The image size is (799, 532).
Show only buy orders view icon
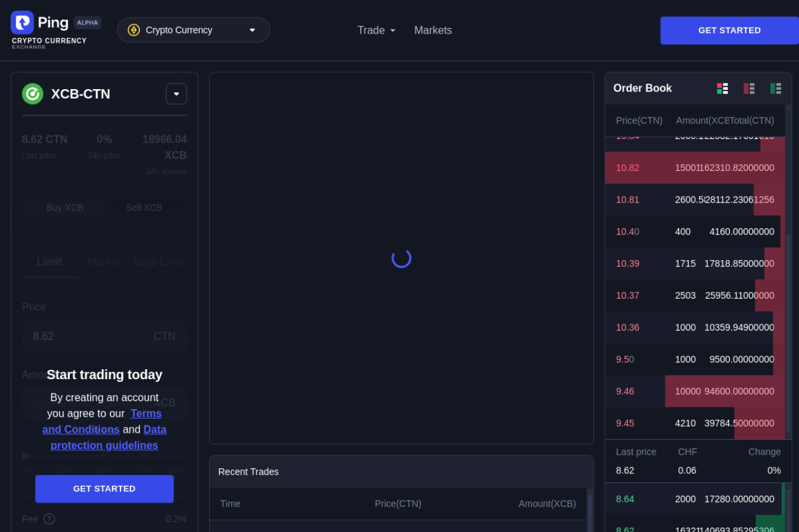[x=775, y=89]
